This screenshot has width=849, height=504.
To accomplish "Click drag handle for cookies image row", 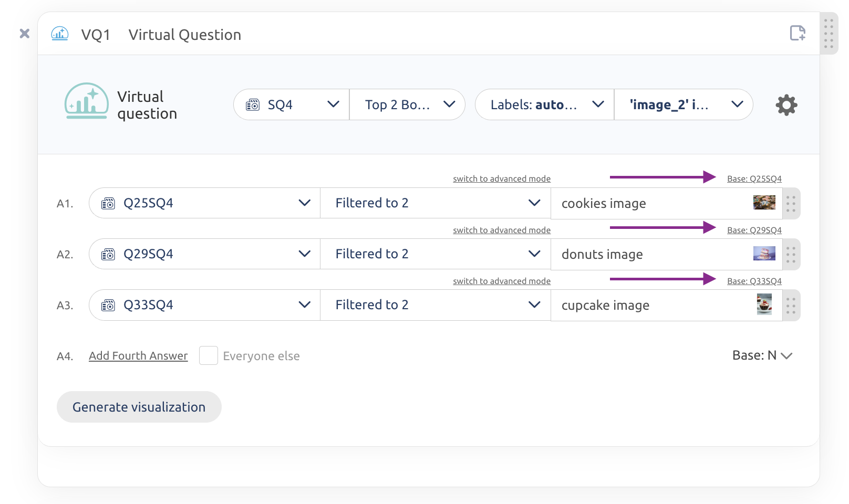I will [x=791, y=203].
